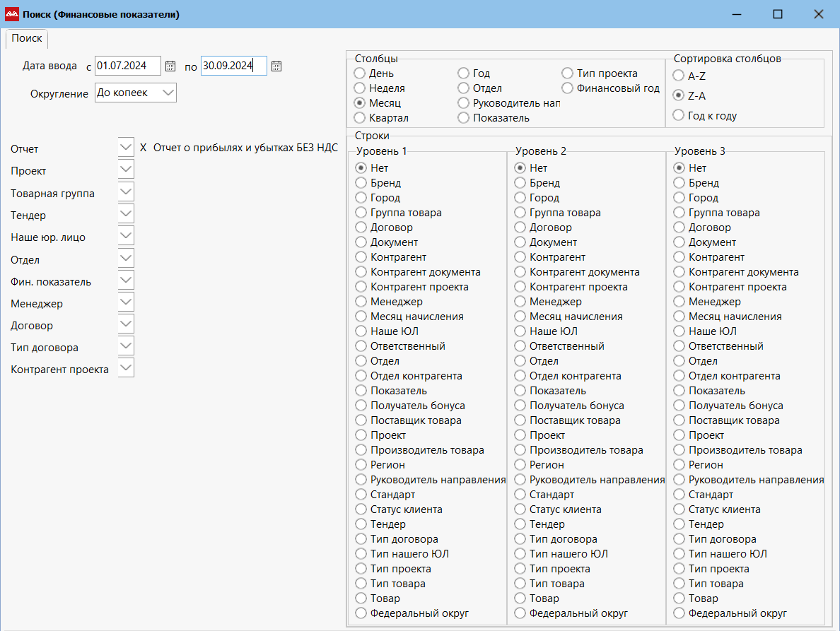Expand the Товарная группа filter dropdown
This screenshot has width=840, height=631.
click(126, 191)
